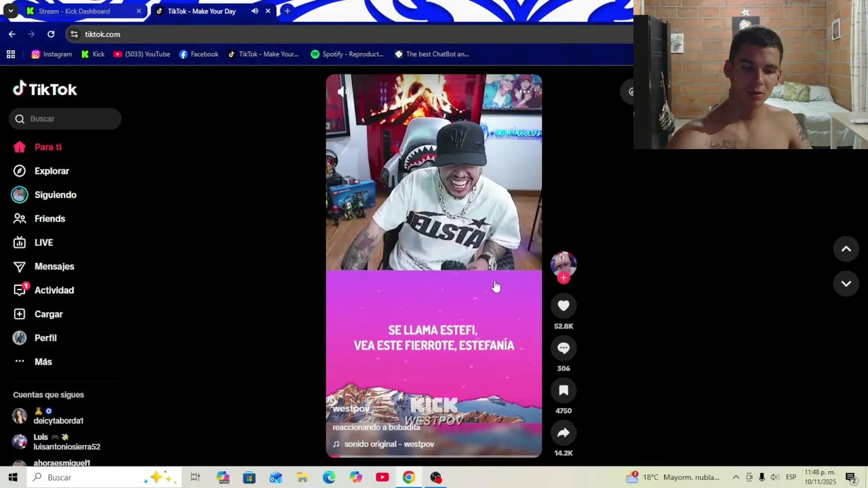Save video with the bookmark icon
868x488 pixels.
click(564, 390)
